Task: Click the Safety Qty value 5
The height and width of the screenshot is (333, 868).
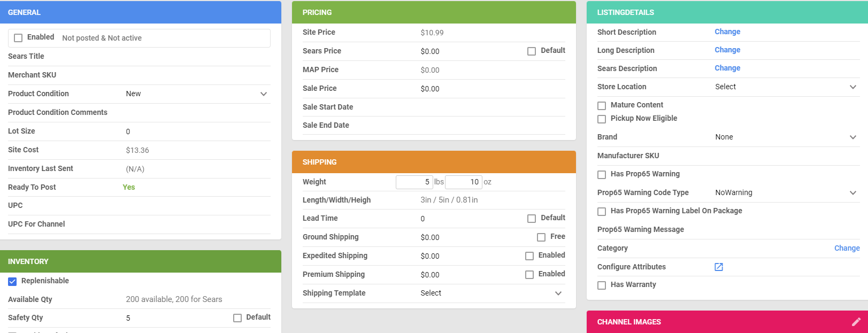Action: [128, 318]
